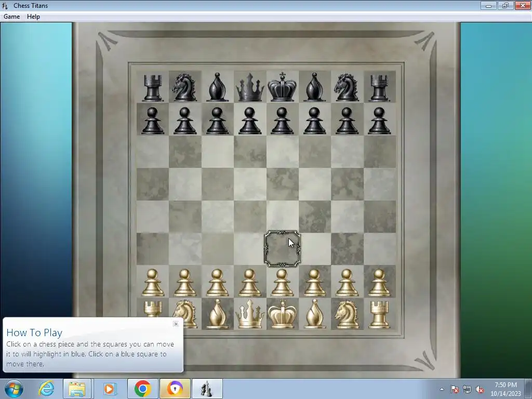Launch Internet Explorer from the taskbar
The width and height of the screenshot is (532, 399).
pos(46,389)
